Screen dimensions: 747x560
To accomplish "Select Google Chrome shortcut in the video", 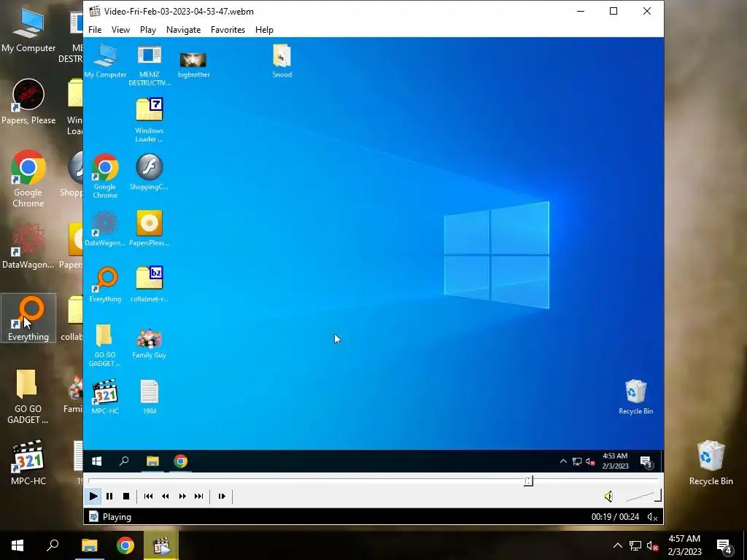I will tap(105, 176).
